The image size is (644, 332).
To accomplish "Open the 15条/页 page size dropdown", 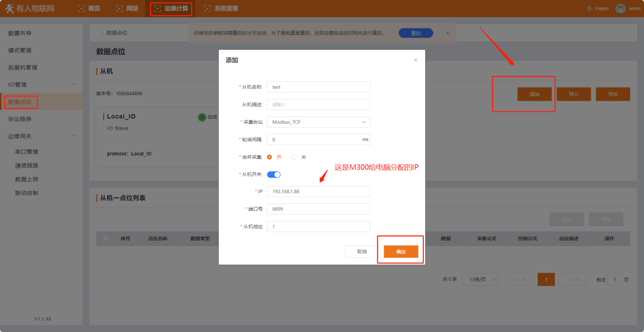I will click(480, 279).
